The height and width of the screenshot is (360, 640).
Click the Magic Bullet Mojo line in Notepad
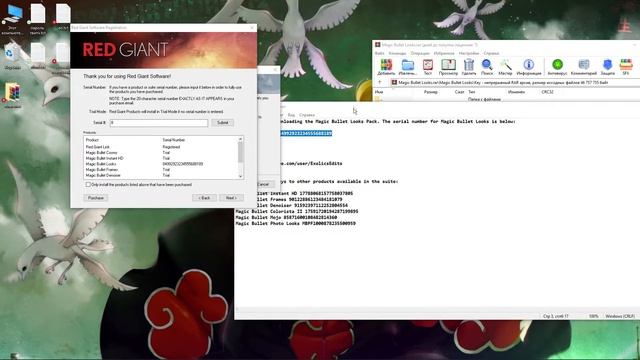286,218
